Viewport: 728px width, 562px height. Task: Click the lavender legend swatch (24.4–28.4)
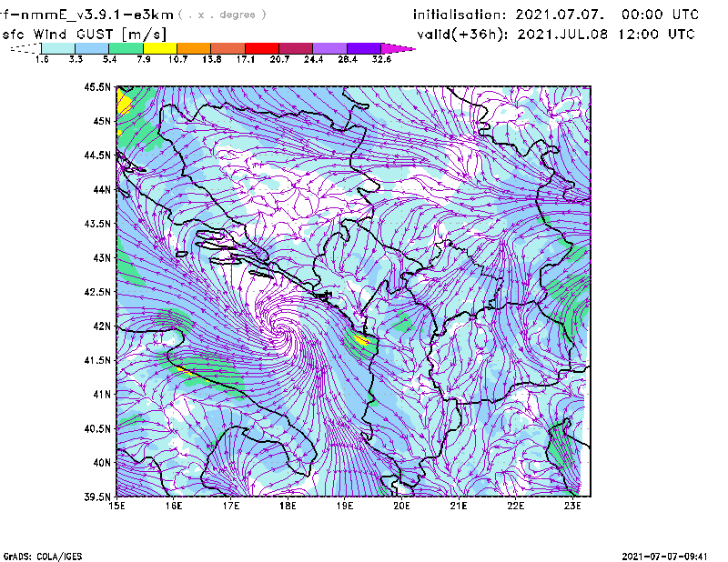click(x=330, y=48)
